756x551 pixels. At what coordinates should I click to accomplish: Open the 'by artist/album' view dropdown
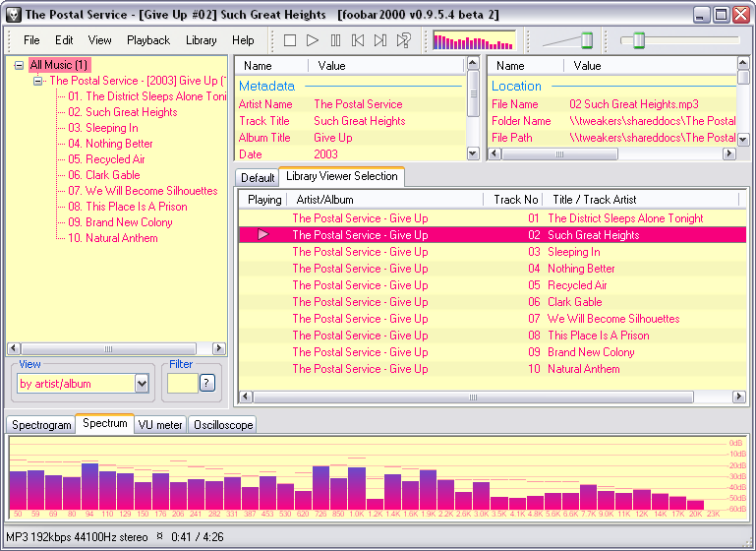coord(142,384)
